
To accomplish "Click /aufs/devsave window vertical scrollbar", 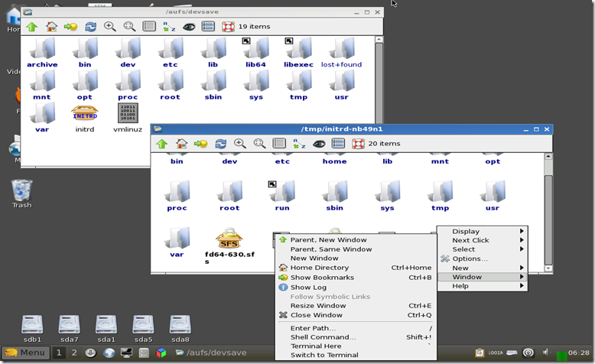I will pyautogui.click(x=379, y=80).
